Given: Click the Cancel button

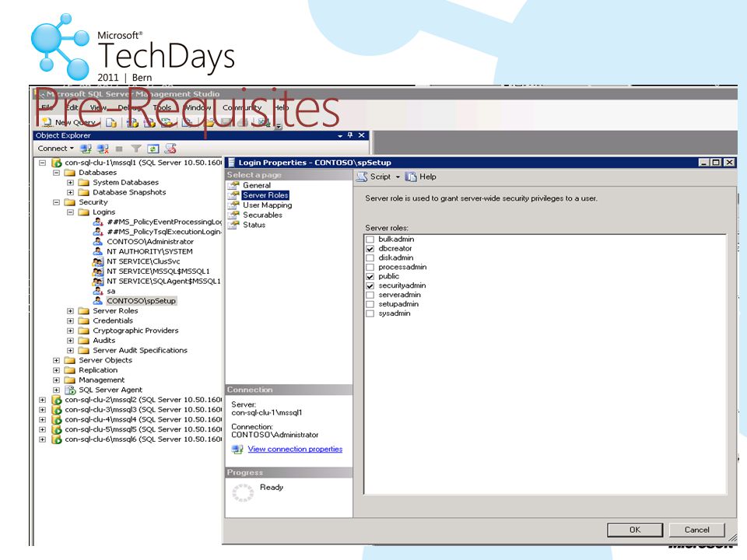Looking at the screenshot, I should pyautogui.click(x=697, y=530).
